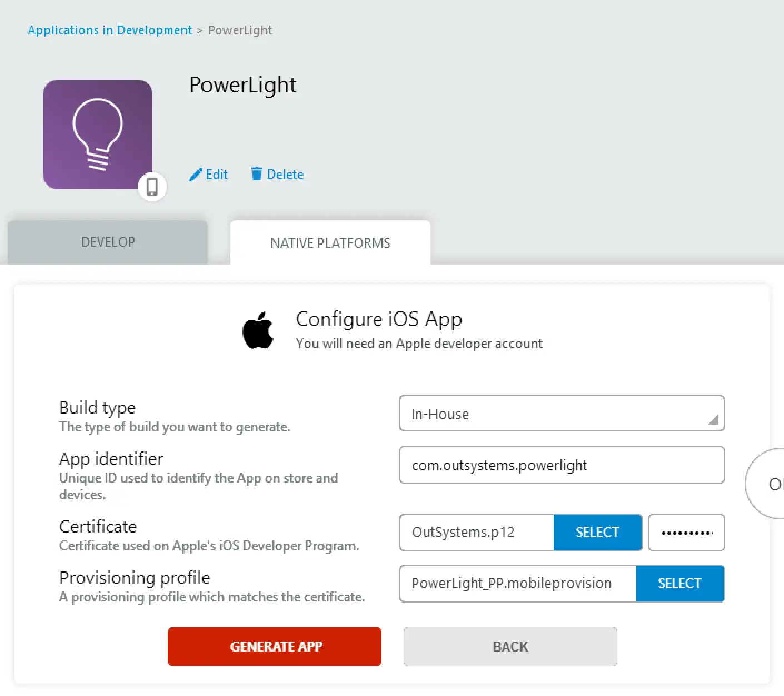Select the NATIVE PLATFORMS tab
The width and height of the screenshot is (784, 696).
pos(330,243)
